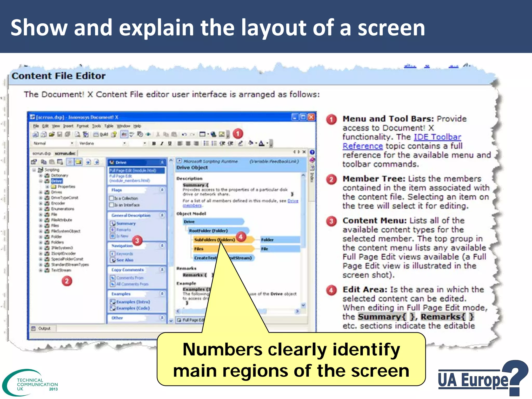Click the Remarks content item

(x=121, y=230)
